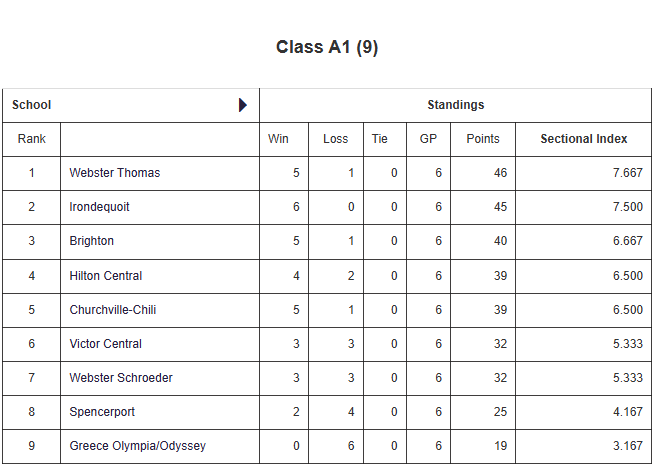Click the Class A1 (9) title

[327, 47]
